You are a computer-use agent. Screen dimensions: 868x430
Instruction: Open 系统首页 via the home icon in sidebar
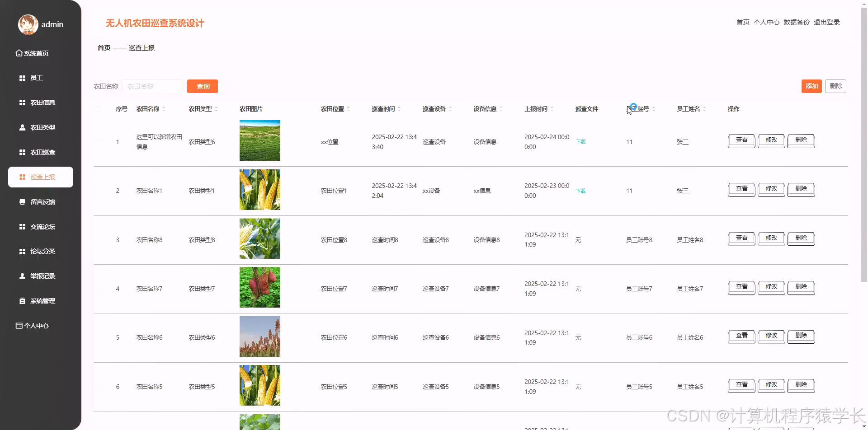pos(19,53)
